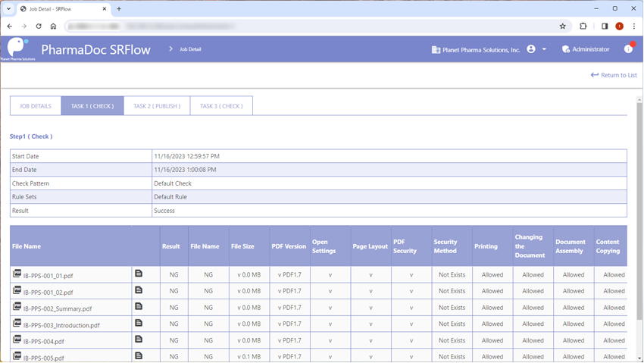The image size is (644, 363).
Task: Open the tab search dropdown chevron
Action: 8,8
